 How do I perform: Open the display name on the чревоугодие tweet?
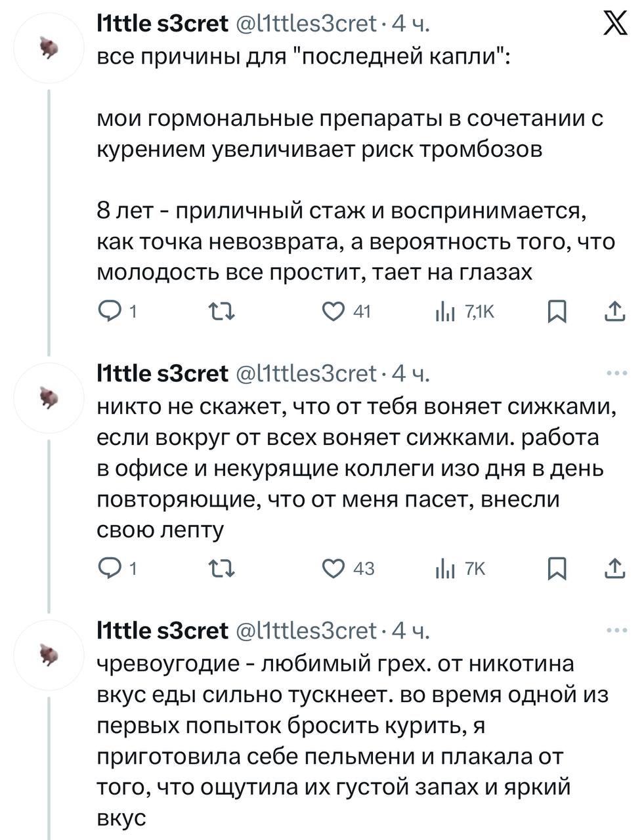pyautogui.click(x=162, y=631)
